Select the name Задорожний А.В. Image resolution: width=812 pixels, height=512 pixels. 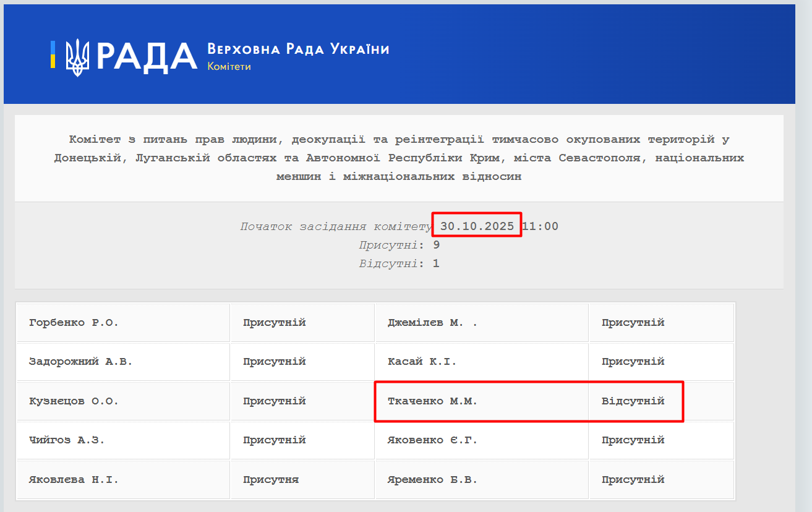coord(81,362)
